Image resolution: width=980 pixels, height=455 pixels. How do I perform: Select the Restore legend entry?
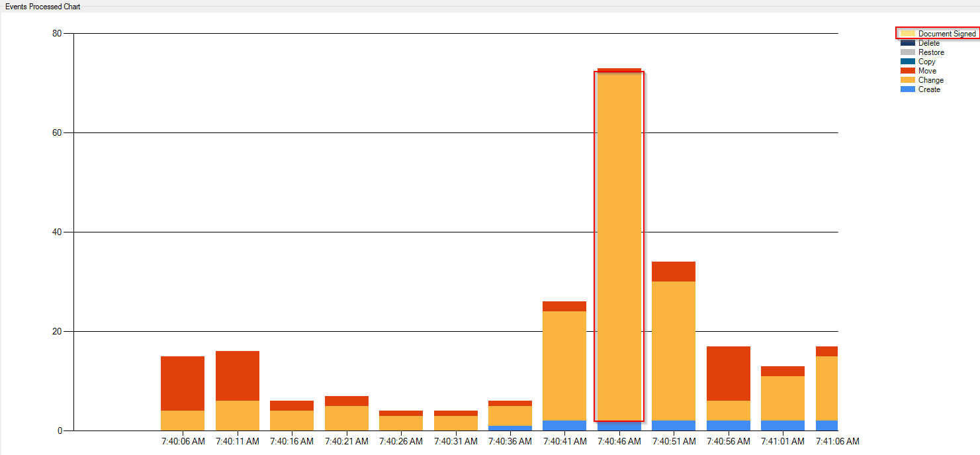tap(930, 52)
